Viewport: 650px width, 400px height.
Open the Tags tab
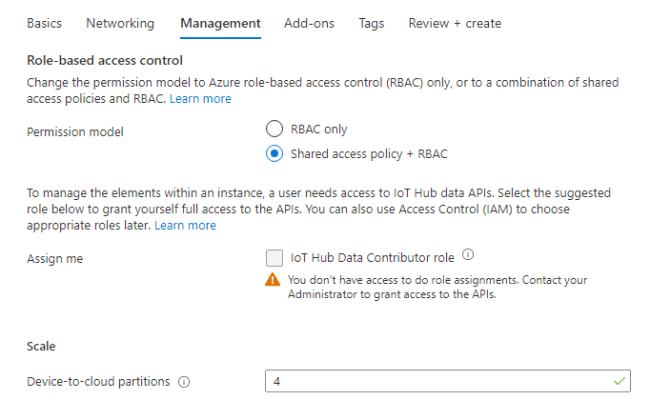pos(371,24)
